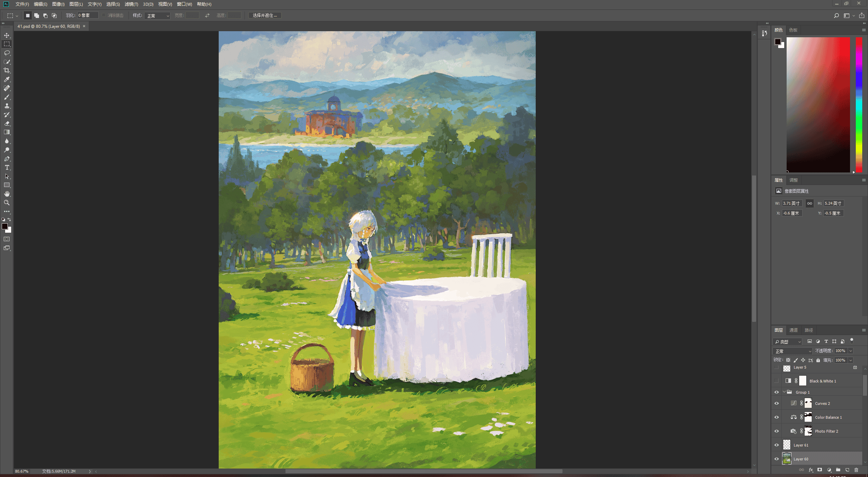Collapse the Group 1 folder arrow
This screenshot has height=477, width=868.
coord(784,392)
